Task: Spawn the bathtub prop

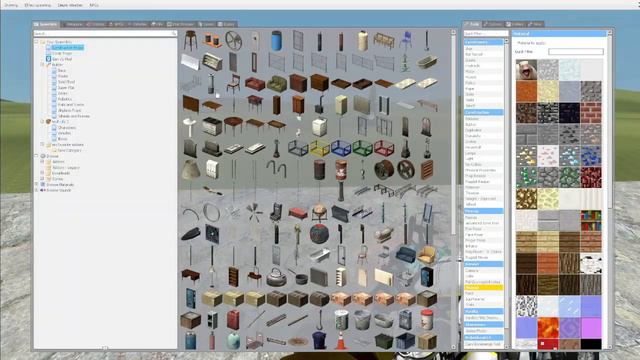Action: (x=427, y=62)
